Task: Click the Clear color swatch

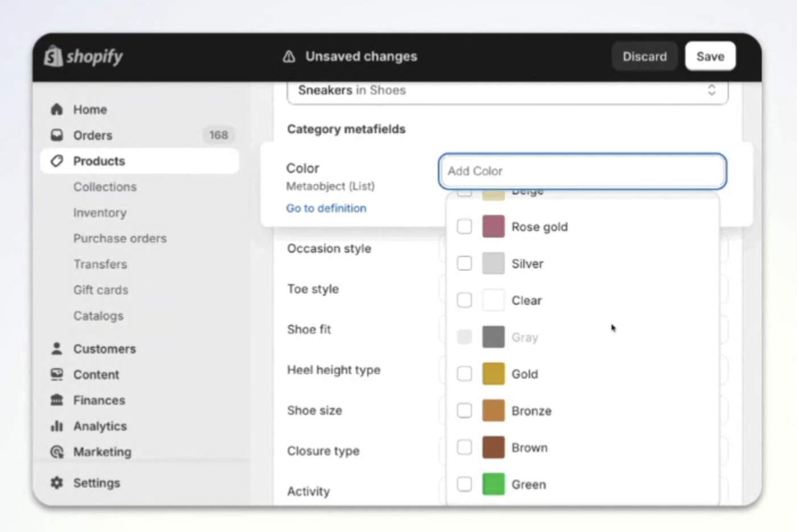Action: pyautogui.click(x=493, y=300)
